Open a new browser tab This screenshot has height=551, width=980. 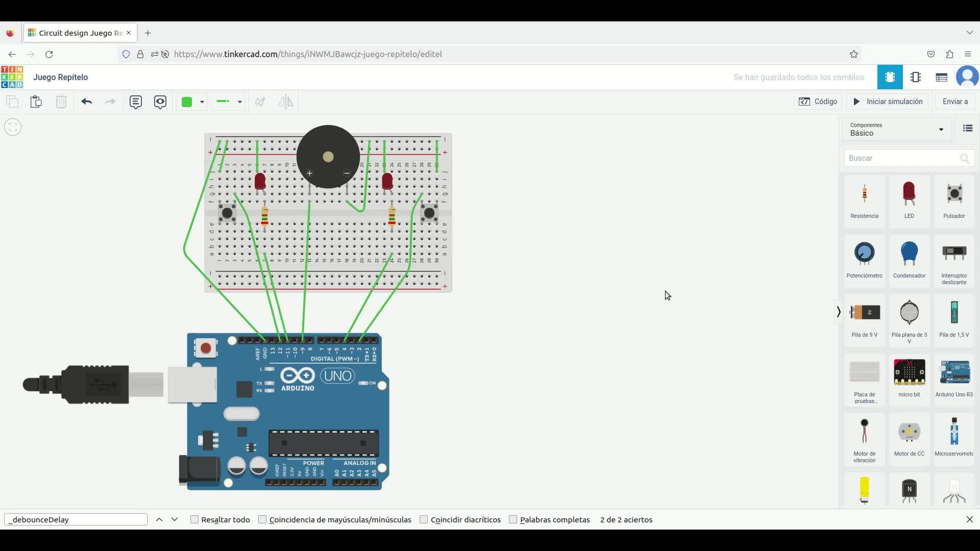coord(148,33)
